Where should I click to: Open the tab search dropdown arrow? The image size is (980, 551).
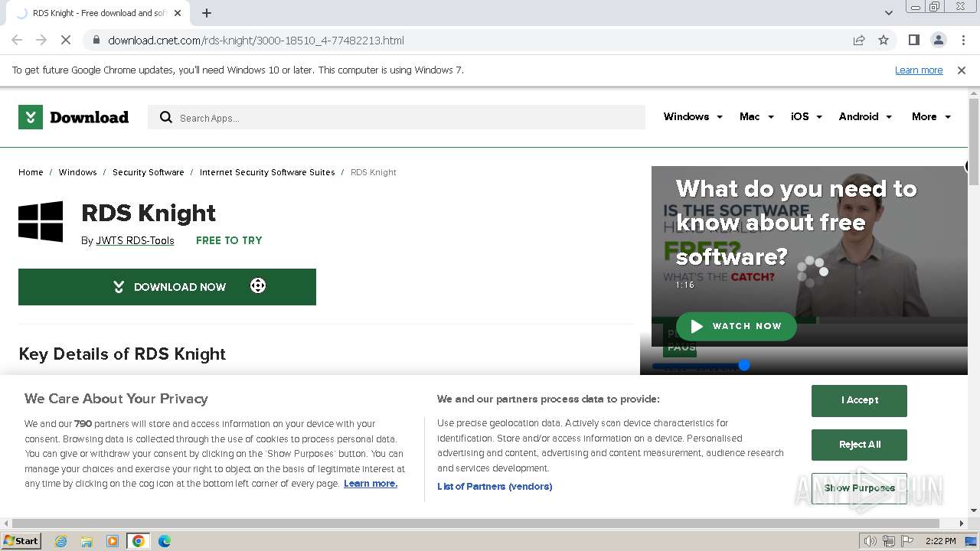click(888, 13)
